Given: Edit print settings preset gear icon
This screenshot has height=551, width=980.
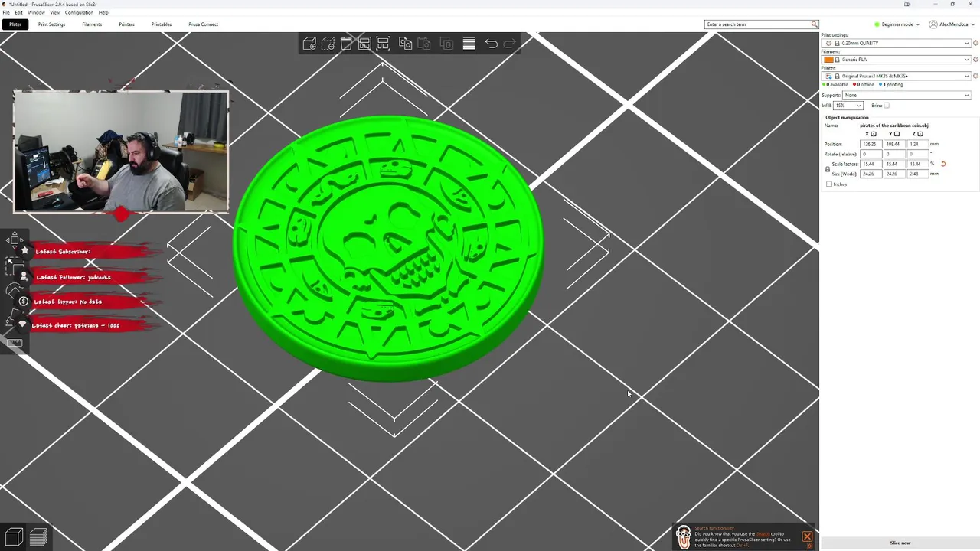Looking at the screenshot, I should 975,43.
